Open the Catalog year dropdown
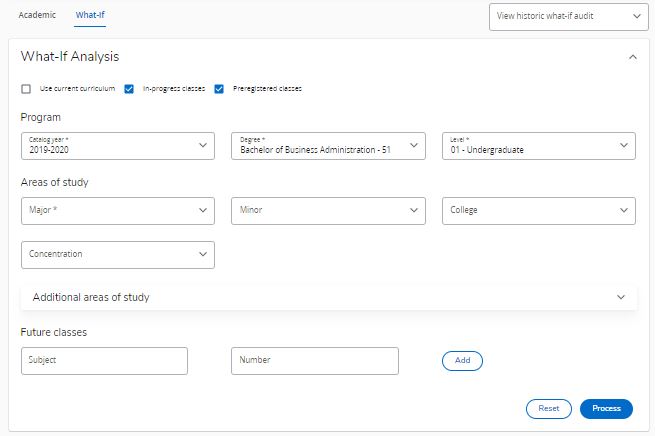This screenshot has height=436, width=655. [x=117, y=146]
